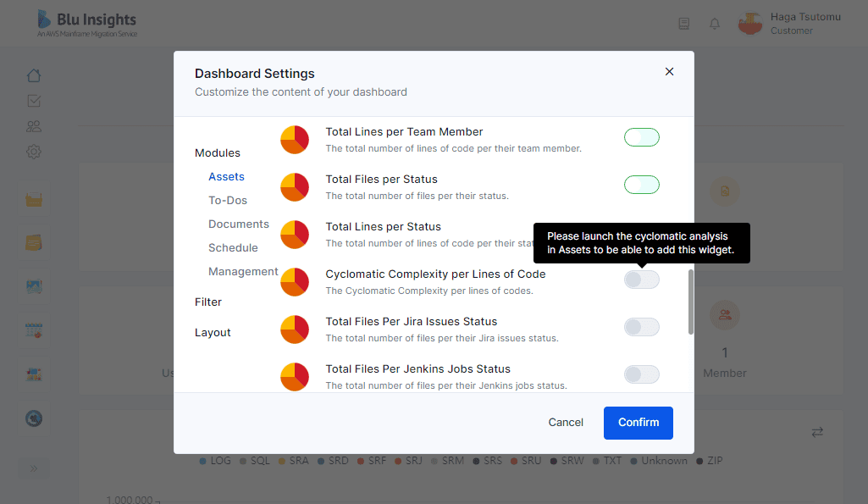Click pie icon for Cyclomatic Complexity widget
The width and height of the screenshot is (868, 504).
click(x=295, y=282)
